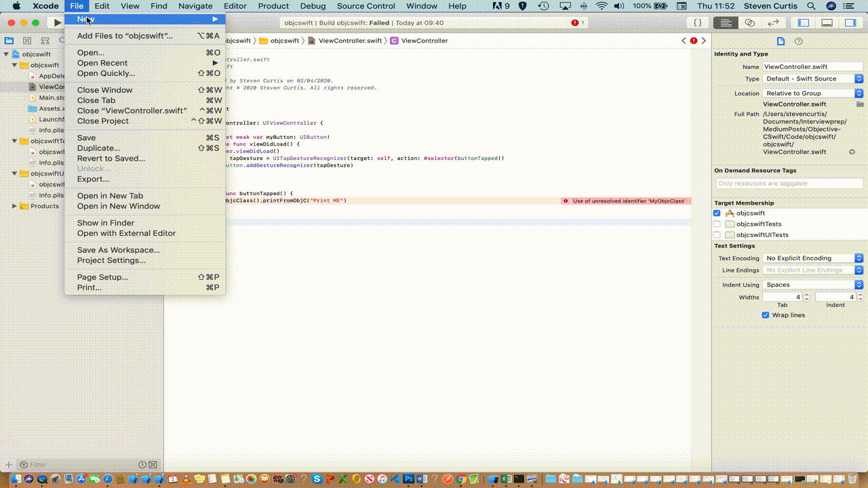868x488 pixels.
Task: Click the error count in the activity bar
Action: coord(578,23)
